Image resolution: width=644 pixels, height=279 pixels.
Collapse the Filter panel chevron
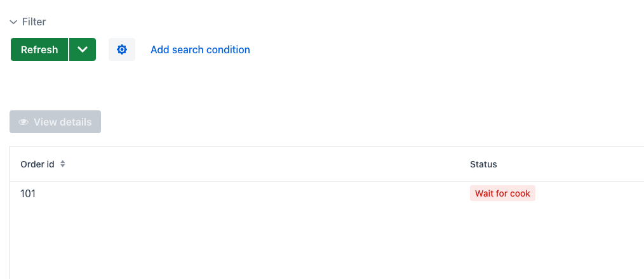tap(13, 22)
